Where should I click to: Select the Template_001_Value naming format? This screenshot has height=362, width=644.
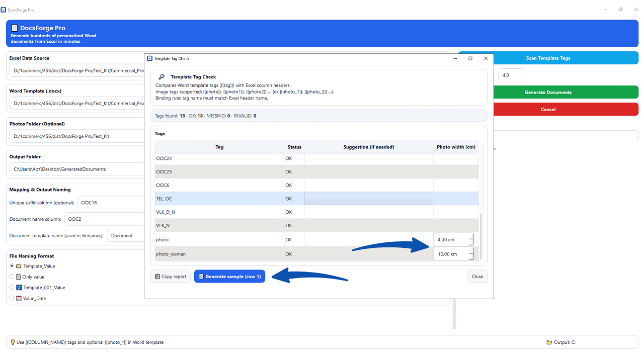click(11, 288)
